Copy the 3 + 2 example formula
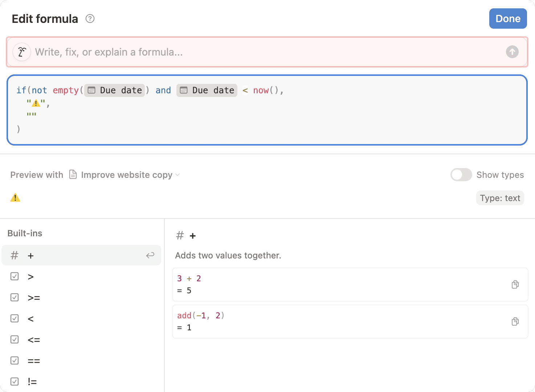Viewport: 535px width, 392px height. point(515,284)
